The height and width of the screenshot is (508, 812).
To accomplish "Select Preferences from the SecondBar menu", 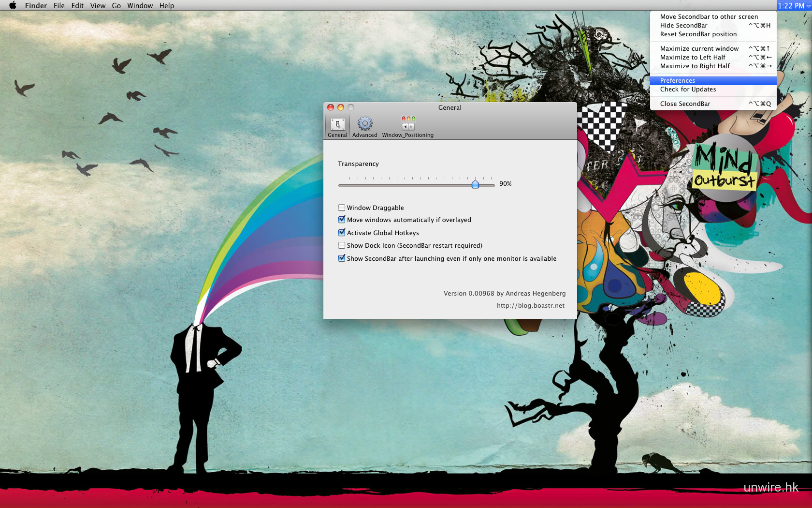I will [x=678, y=81].
